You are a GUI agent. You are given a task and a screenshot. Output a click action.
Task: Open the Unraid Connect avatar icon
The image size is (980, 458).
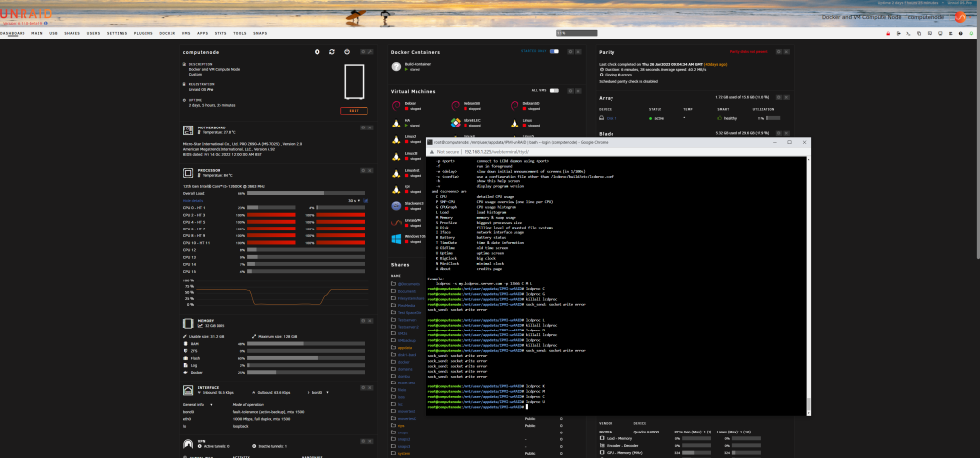coord(960,17)
